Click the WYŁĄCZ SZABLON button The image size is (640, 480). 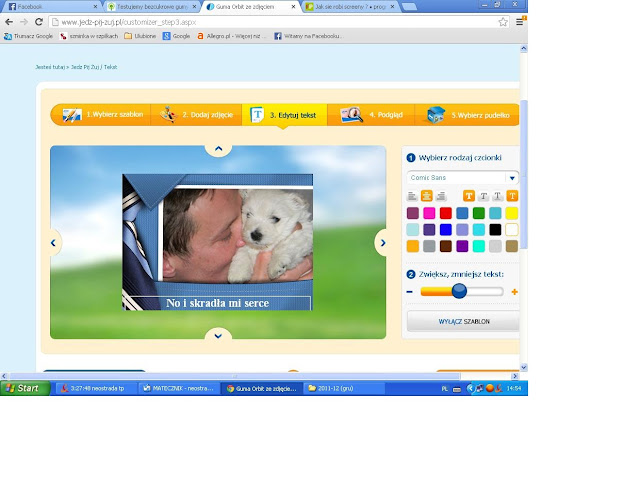click(463, 322)
